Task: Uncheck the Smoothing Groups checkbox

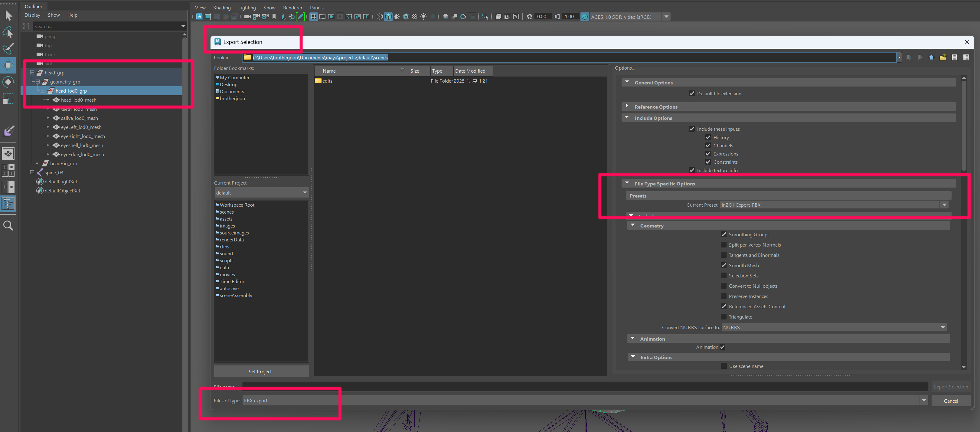Action: click(x=724, y=234)
